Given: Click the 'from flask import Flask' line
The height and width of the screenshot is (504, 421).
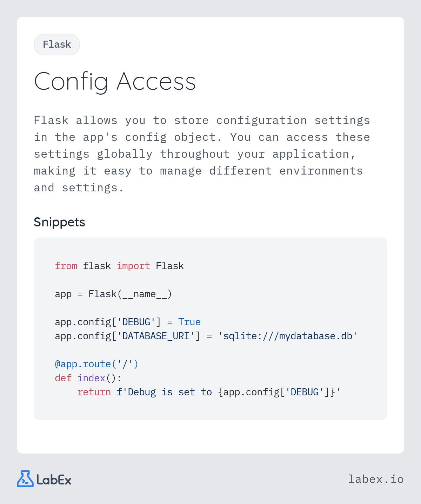Looking at the screenshot, I should click(x=119, y=266).
